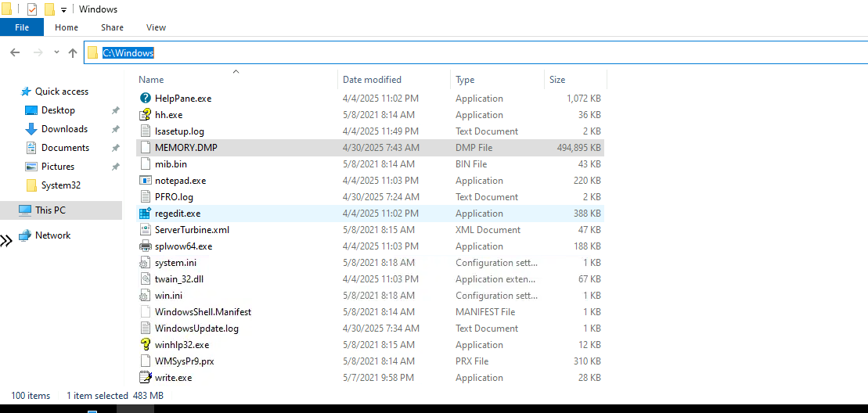Viewport: 868px width, 413px height.
Task: Open System32 folder in sidebar
Action: coord(61,185)
